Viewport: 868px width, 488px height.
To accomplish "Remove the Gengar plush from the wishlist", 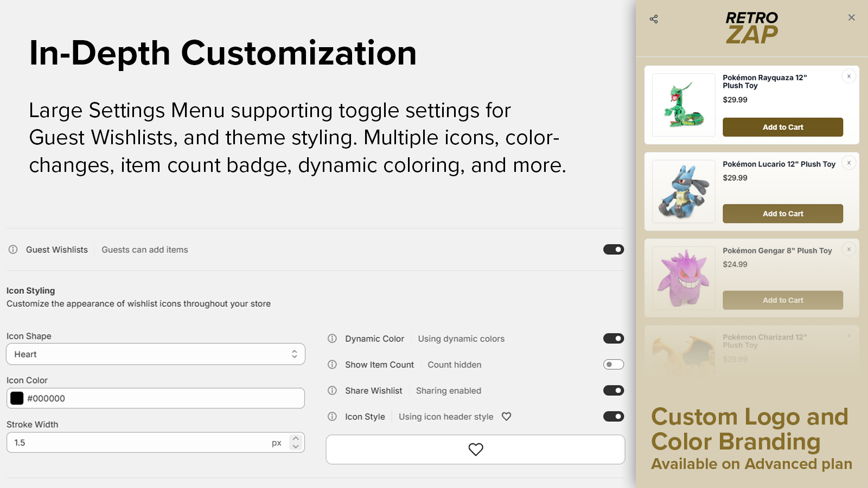I will click(x=848, y=249).
